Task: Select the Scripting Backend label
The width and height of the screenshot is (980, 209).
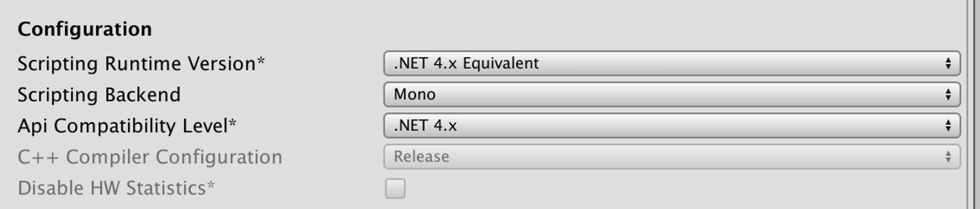Action: (99, 95)
